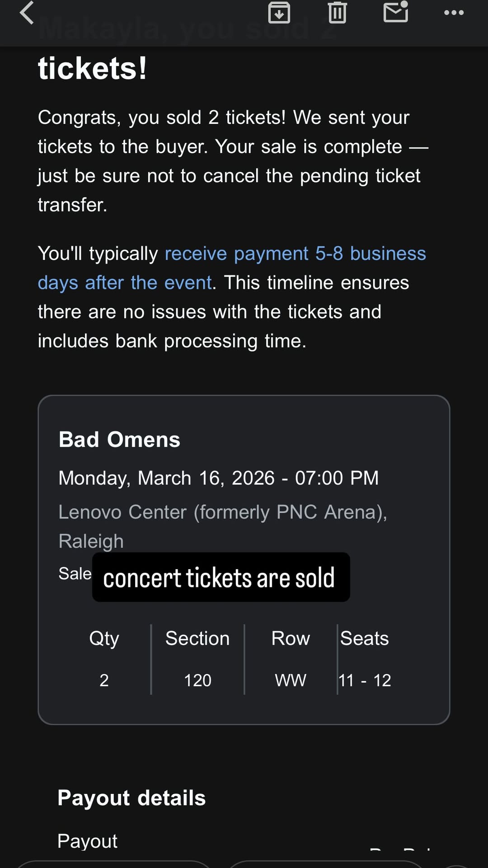Mark email unread via the envelope icon
The image size is (488, 868).
[x=396, y=12]
